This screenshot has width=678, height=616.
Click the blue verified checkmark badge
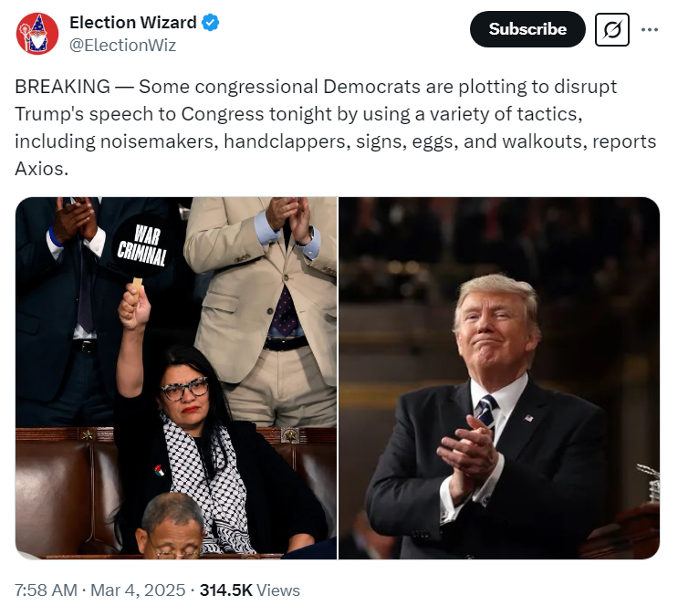point(211,23)
